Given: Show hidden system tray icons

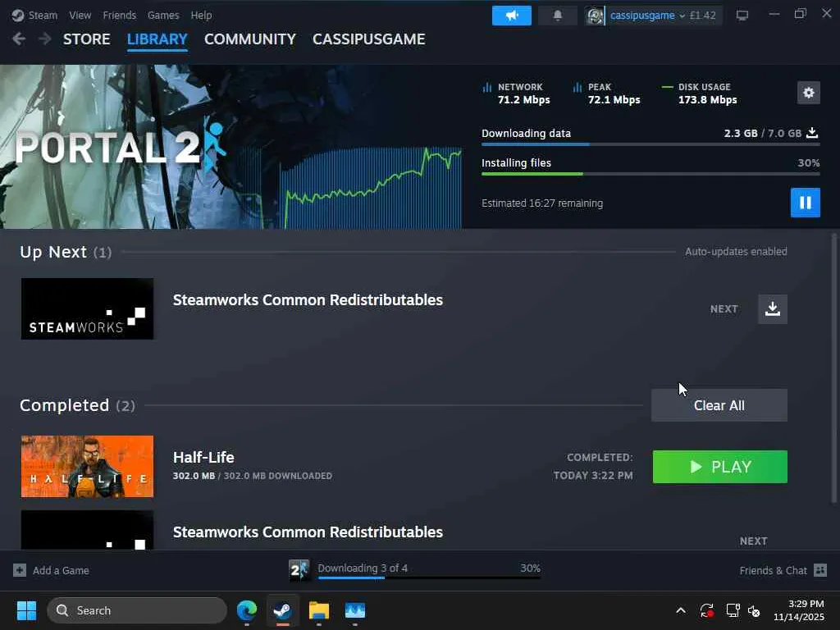Looking at the screenshot, I should 680,610.
